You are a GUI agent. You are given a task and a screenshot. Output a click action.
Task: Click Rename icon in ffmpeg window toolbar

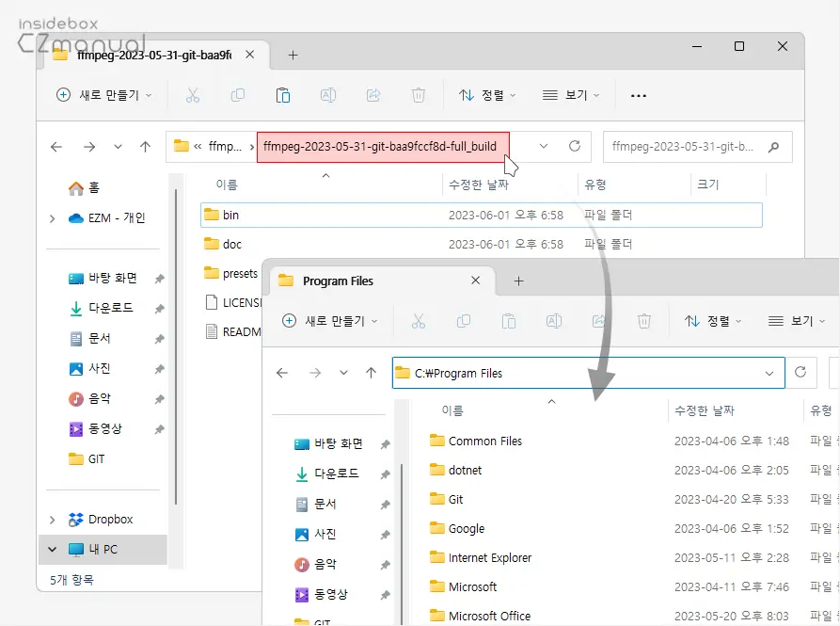pyautogui.click(x=328, y=95)
